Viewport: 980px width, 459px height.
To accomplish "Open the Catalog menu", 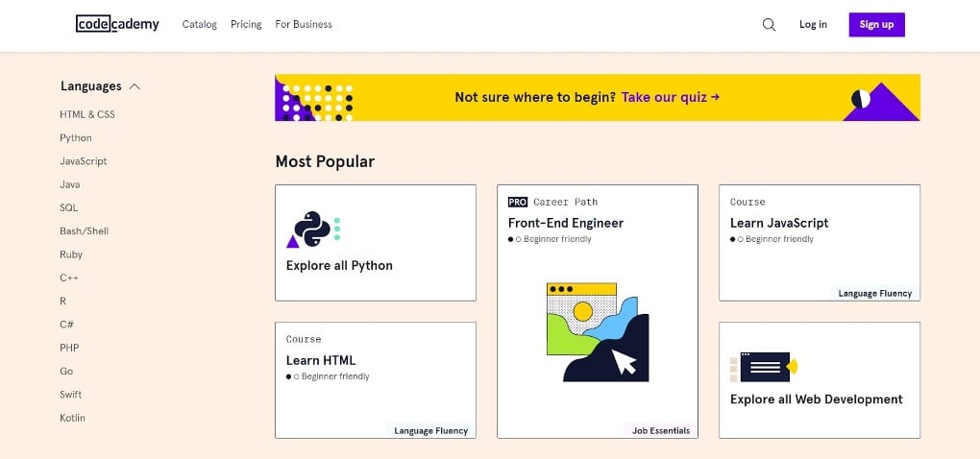I will point(200,24).
